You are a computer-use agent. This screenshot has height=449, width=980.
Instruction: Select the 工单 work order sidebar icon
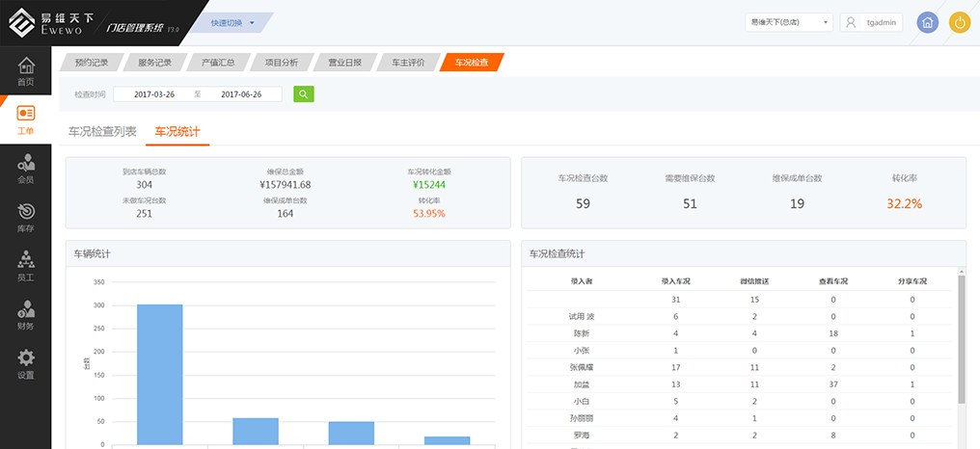pos(26,119)
